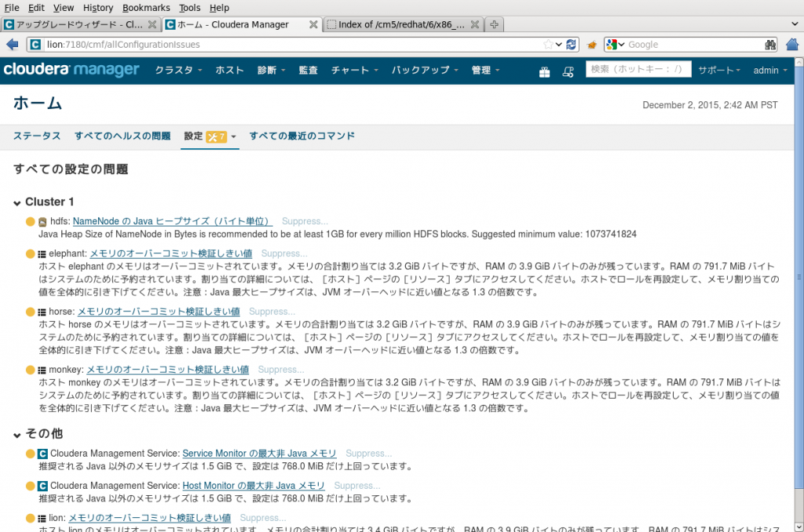Click the cloudera manager logo
804x532 pixels.
(71, 70)
